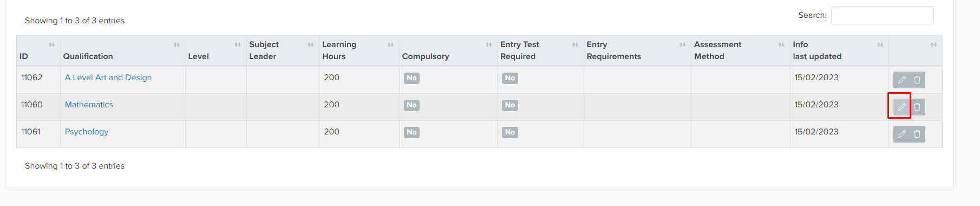This screenshot has width=980, height=206.
Task: Delete the Psychology qualification entry
Action: tap(917, 134)
